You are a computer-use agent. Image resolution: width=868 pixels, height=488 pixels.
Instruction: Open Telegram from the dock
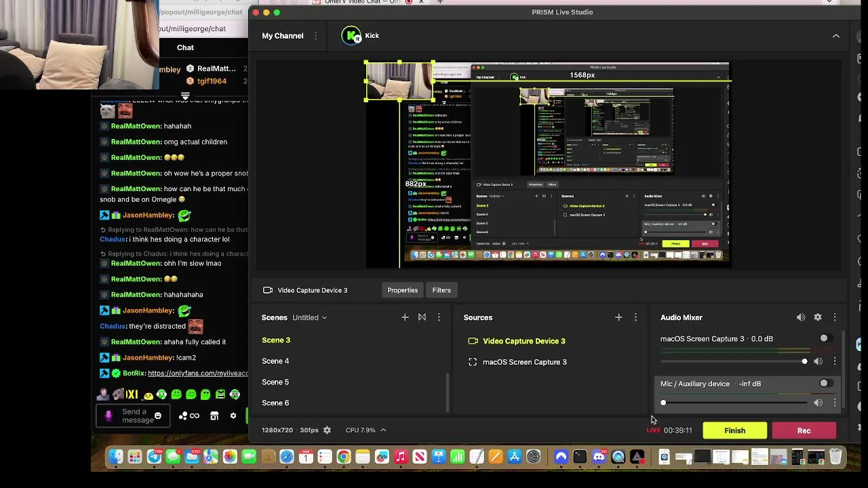[154, 457]
